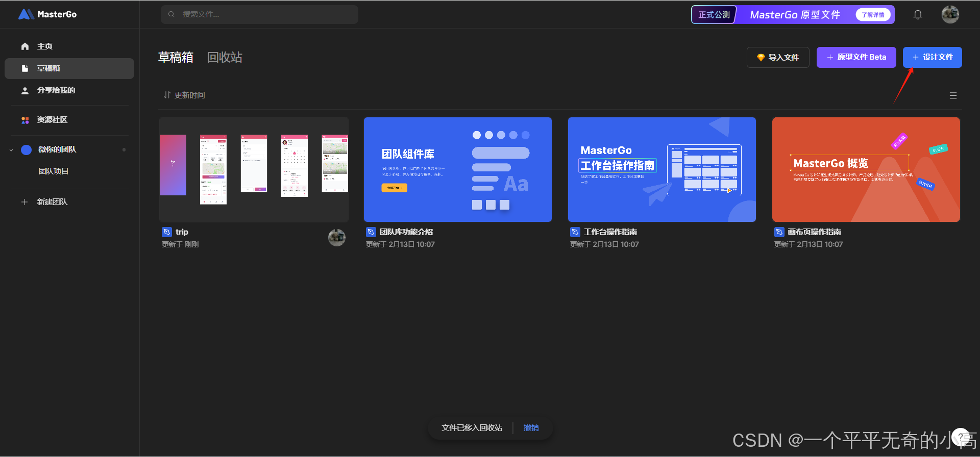Click the trip file name
This screenshot has height=457, width=980.
tap(182, 232)
